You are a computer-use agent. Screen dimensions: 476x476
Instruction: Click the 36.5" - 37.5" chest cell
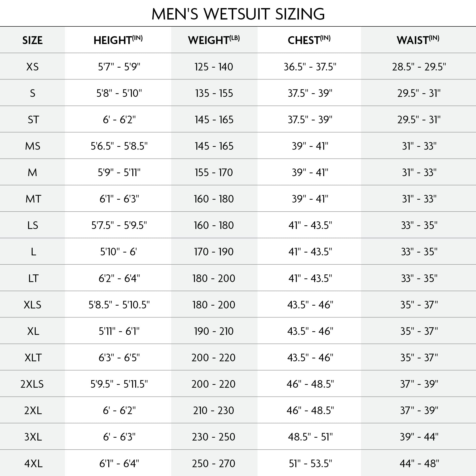click(x=310, y=67)
